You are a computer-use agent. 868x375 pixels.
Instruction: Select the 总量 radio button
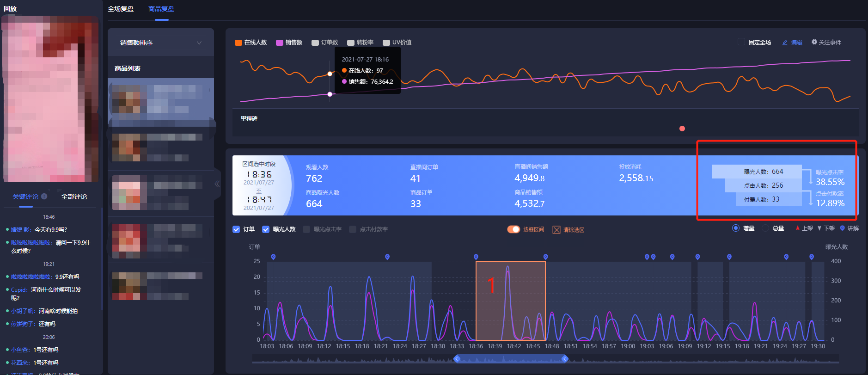coord(765,228)
